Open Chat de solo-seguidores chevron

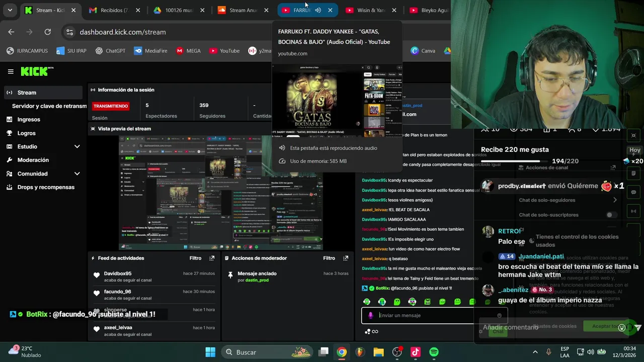coord(615,200)
